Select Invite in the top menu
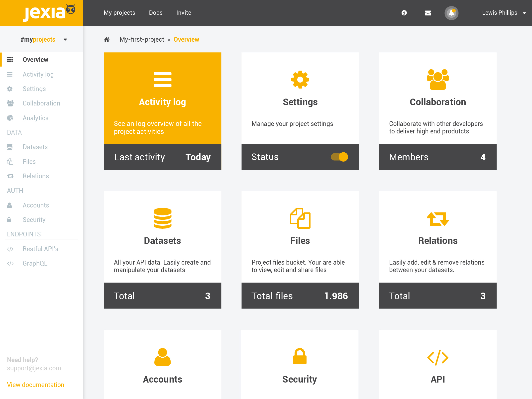Viewport: 532px width, 399px height. point(184,13)
